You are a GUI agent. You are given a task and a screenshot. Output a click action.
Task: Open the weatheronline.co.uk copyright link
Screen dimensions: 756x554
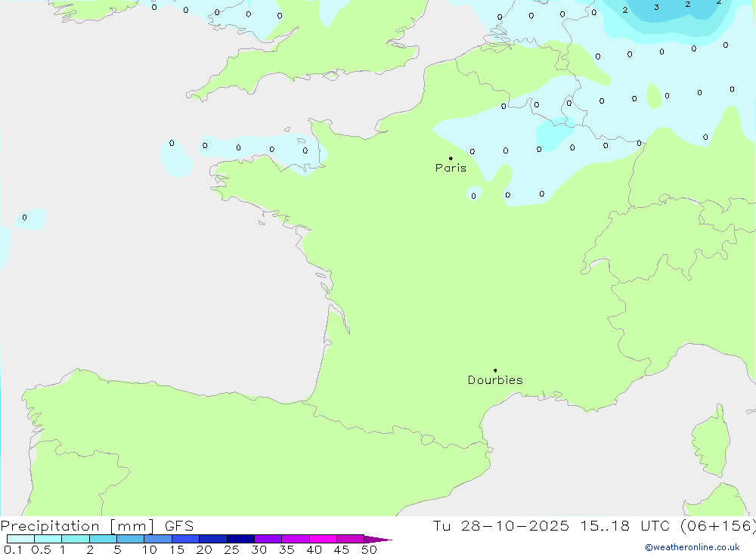pyautogui.click(x=692, y=547)
